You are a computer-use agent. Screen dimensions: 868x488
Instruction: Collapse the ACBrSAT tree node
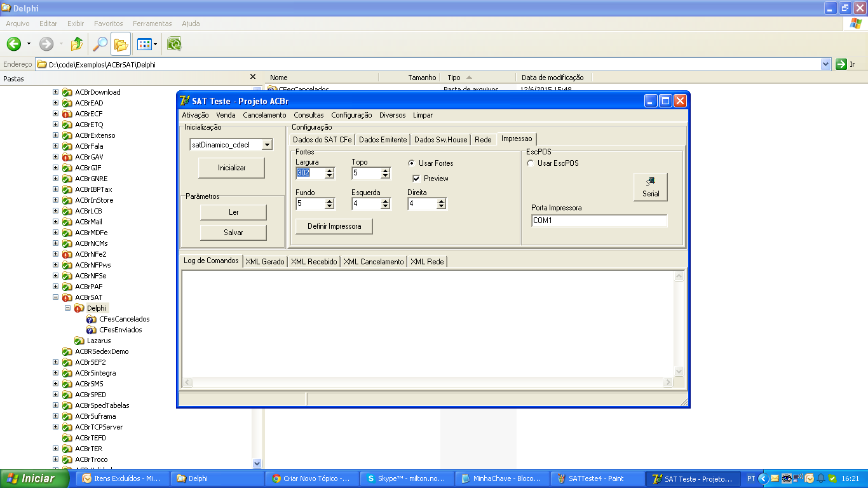[x=55, y=297]
